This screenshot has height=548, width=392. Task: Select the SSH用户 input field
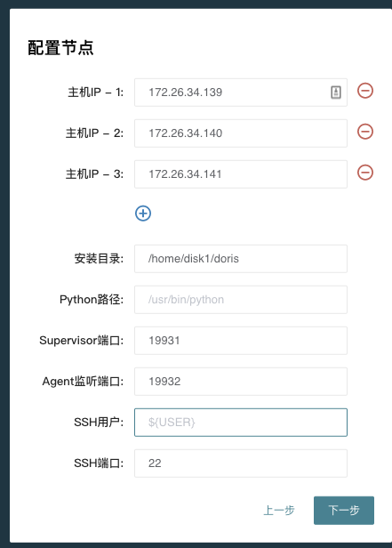tap(241, 423)
